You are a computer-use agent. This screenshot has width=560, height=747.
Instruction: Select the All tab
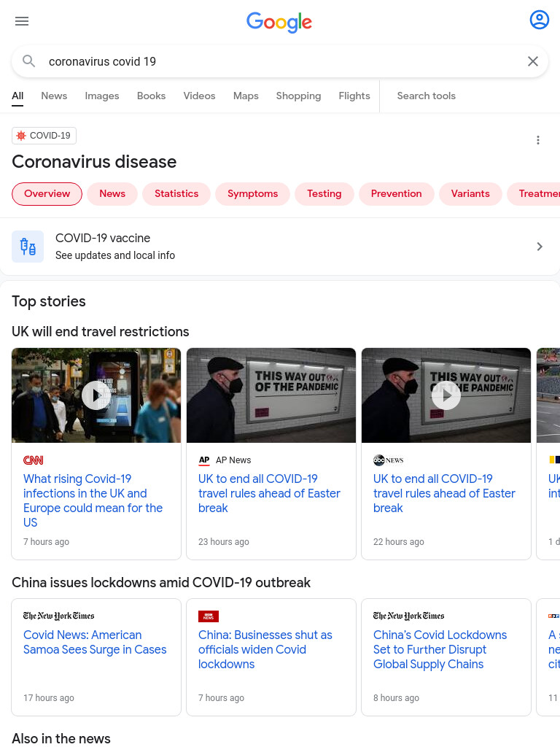click(17, 96)
